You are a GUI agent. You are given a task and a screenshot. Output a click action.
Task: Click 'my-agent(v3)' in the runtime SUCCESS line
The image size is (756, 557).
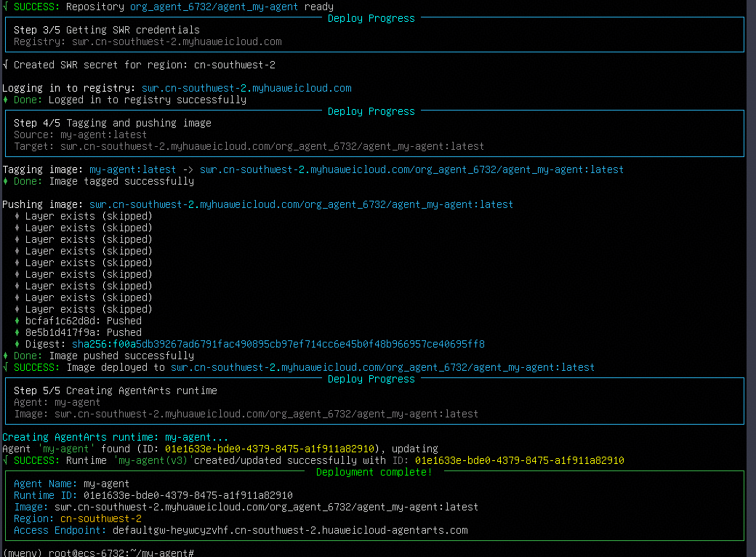tap(153, 460)
